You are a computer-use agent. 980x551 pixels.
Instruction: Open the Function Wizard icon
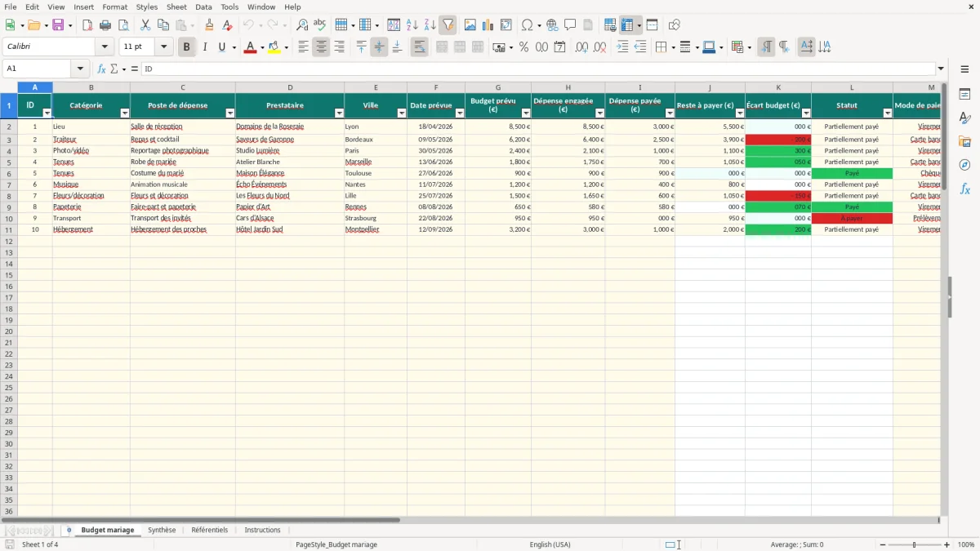pos(102,69)
